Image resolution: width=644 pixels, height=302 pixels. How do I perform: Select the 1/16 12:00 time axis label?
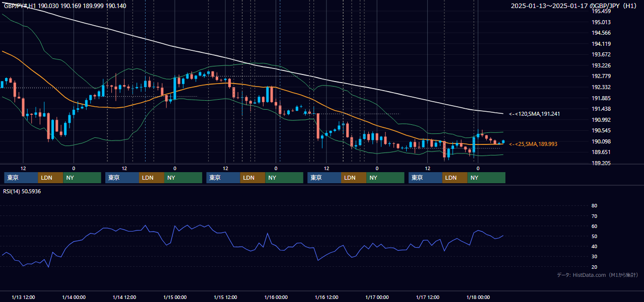click(327, 297)
